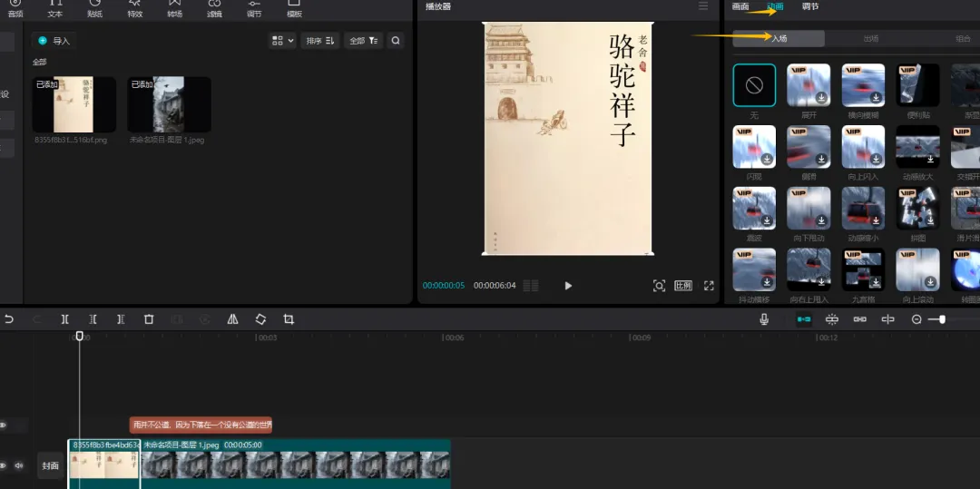Expand the grid view mode dropdown
This screenshot has width=980, height=489.
tap(282, 41)
